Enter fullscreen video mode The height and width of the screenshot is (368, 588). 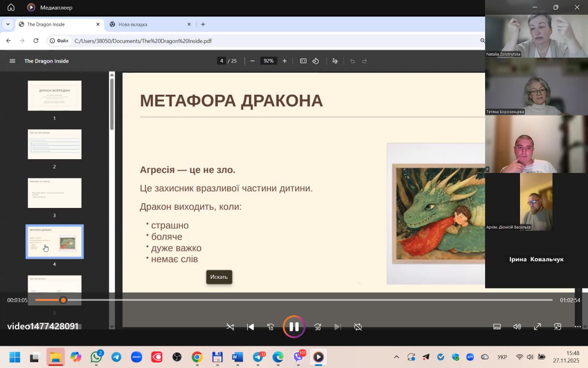tap(537, 327)
